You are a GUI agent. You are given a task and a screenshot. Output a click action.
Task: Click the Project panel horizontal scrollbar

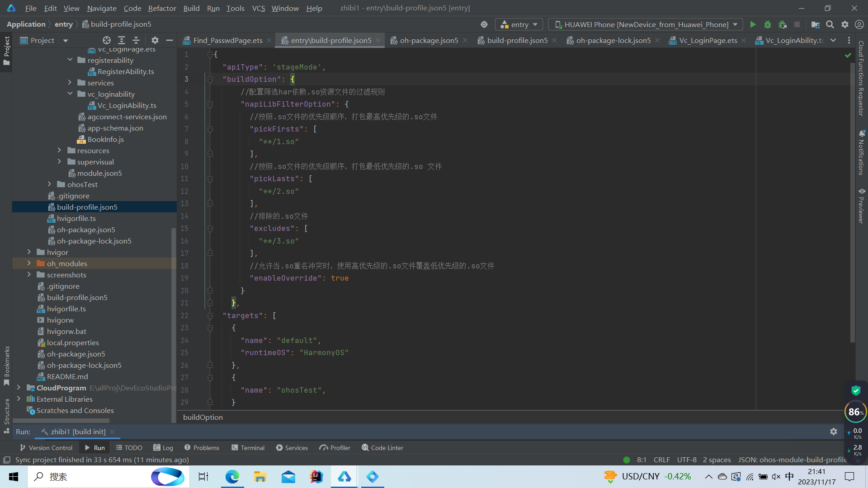pyautogui.click(x=61, y=421)
